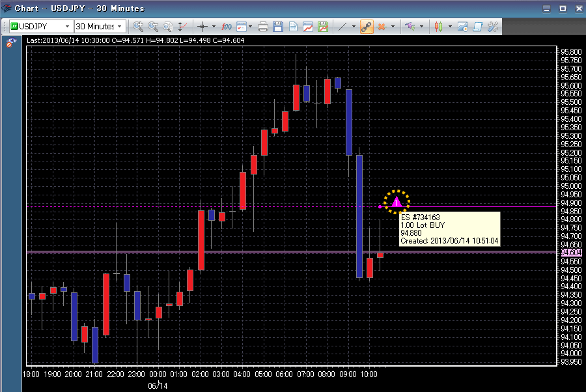Click the pink order triangle marker on chart
Viewport: 586px width, 392px height.
397,202
